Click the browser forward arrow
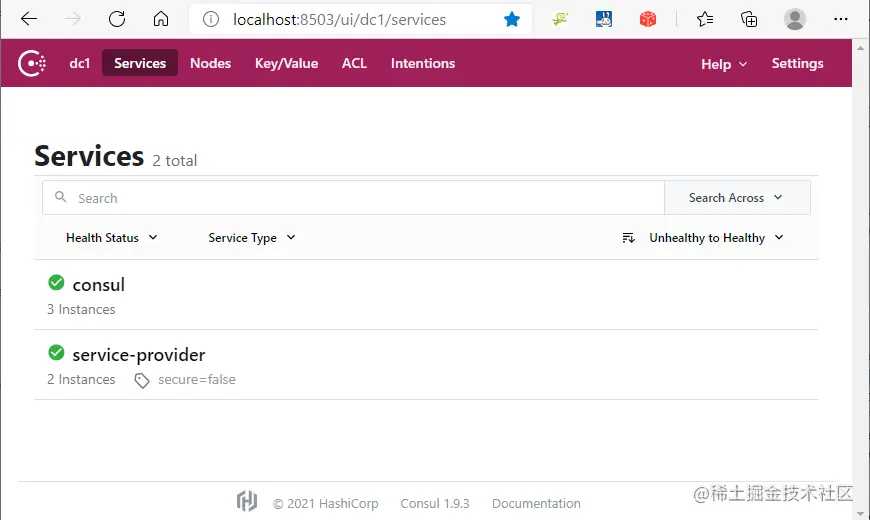The height and width of the screenshot is (520, 870). click(x=73, y=19)
